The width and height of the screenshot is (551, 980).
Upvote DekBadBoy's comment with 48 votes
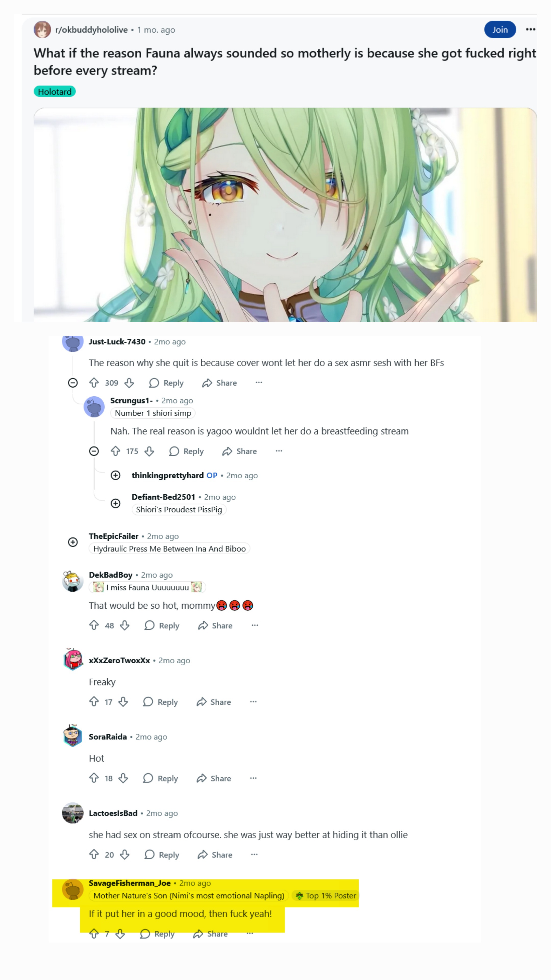click(94, 626)
